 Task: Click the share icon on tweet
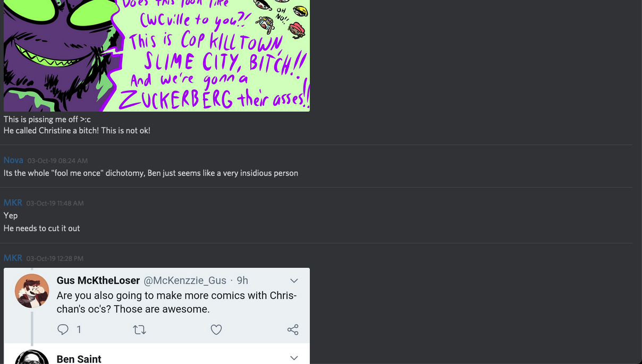click(293, 330)
